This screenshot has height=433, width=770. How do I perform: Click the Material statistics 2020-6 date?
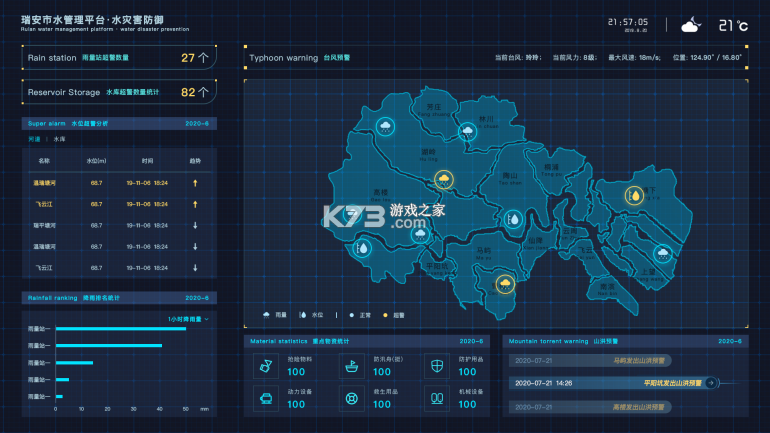click(471, 341)
